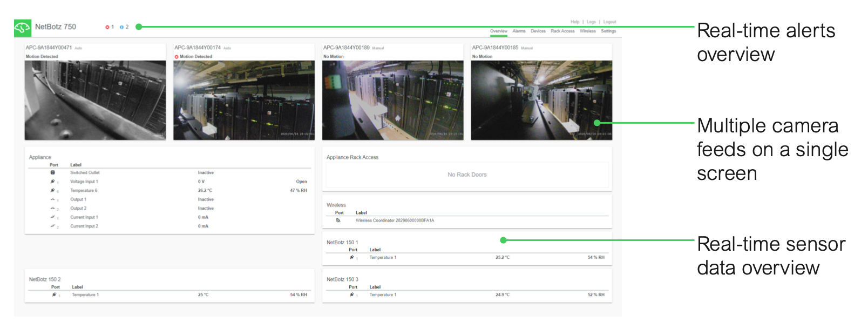Click the Current Input 1 port icon

tap(52, 217)
